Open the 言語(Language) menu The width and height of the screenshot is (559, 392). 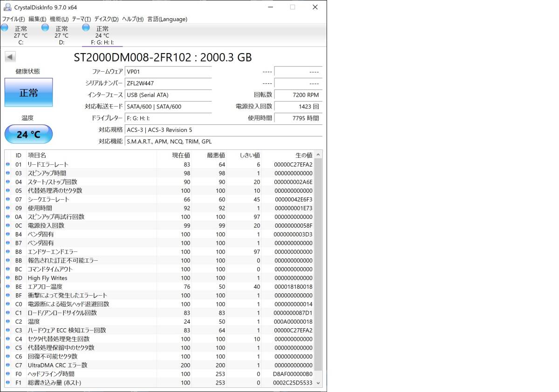[x=167, y=19]
